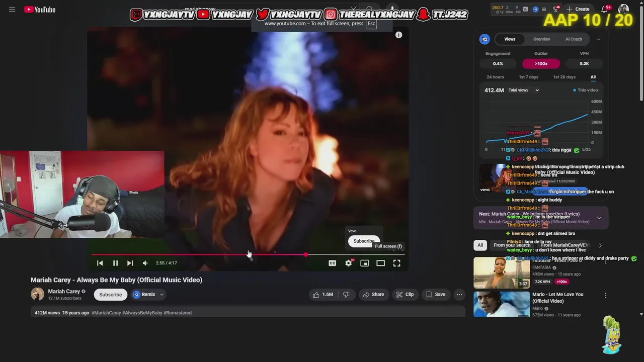Open player settings gear
This screenshot has height=362, width=644.
click(348, 263)
